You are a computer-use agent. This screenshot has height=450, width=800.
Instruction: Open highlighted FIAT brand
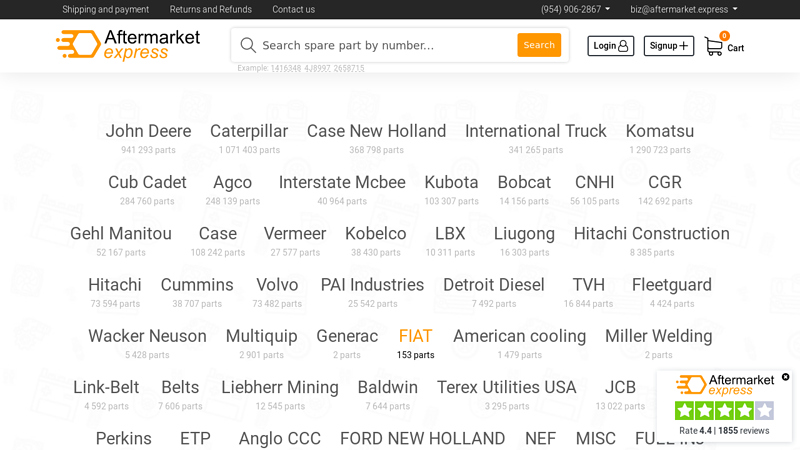pyautogui.click(x=415, y=336)
